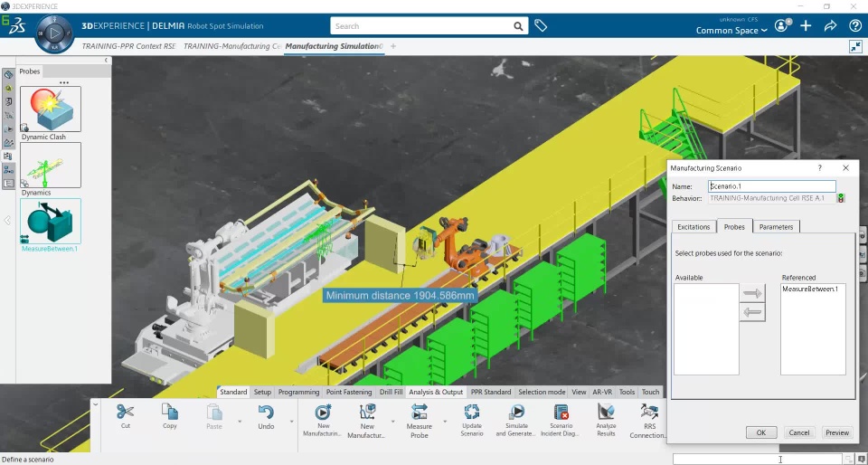This screenshot has width=868, height=465.
Task: Click the Cut scissors icon
Action: tap(125, 412)
